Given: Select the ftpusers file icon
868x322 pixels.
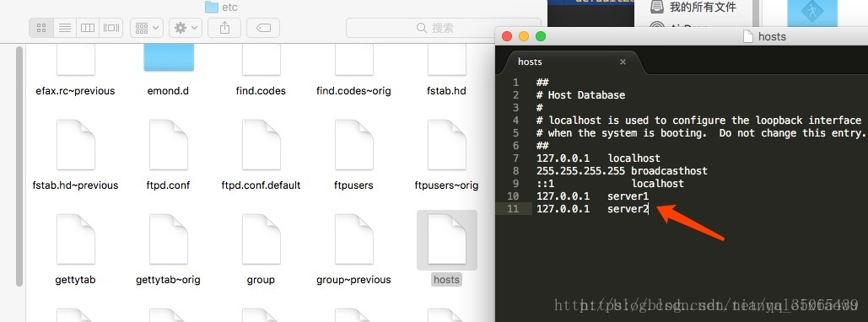Looking at the screenshot, I should (353, 145).
